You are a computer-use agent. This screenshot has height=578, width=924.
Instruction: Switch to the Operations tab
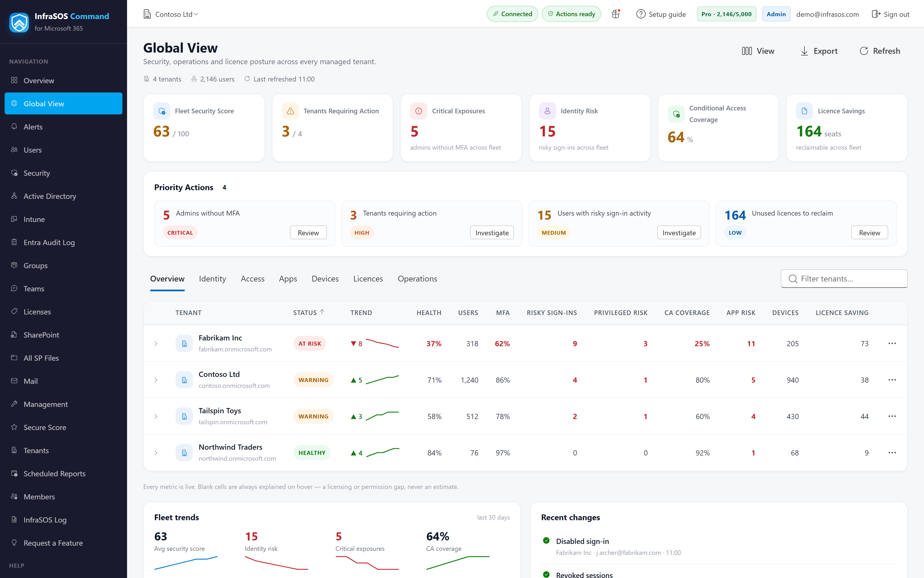(417, 279)
